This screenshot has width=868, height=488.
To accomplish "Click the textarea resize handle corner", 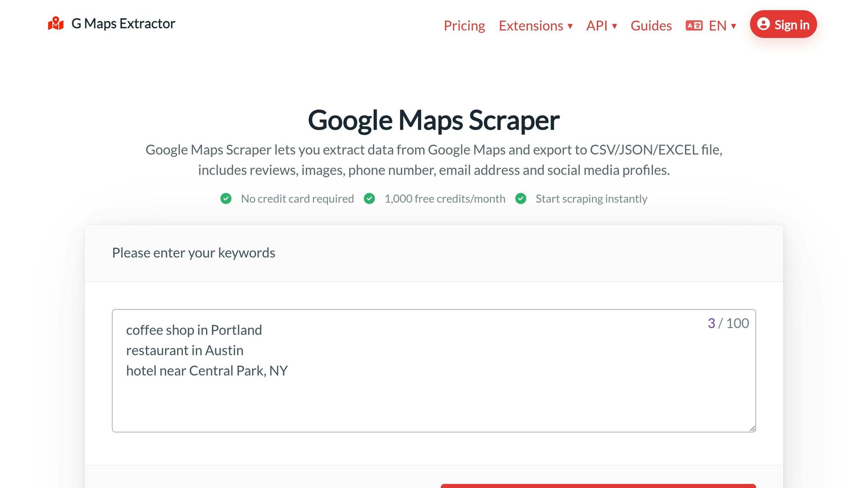I will point(752,428).
